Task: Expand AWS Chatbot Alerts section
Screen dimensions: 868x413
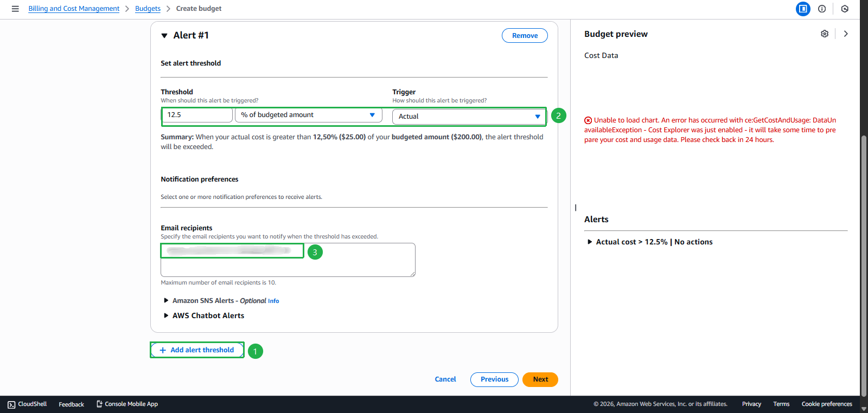Action: click(166, 315)
